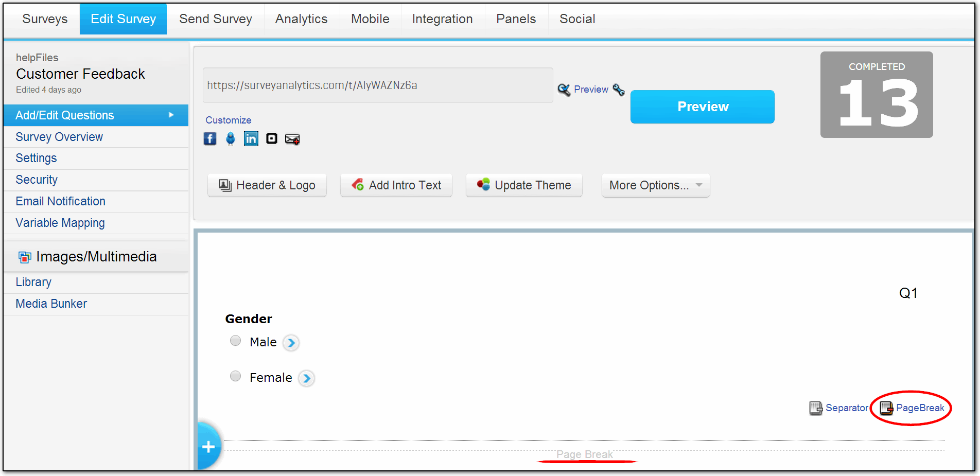This screenshot has width=980, height=476.
Task: Click the Images/Multimedia section icon
Action: click(25, 257)
